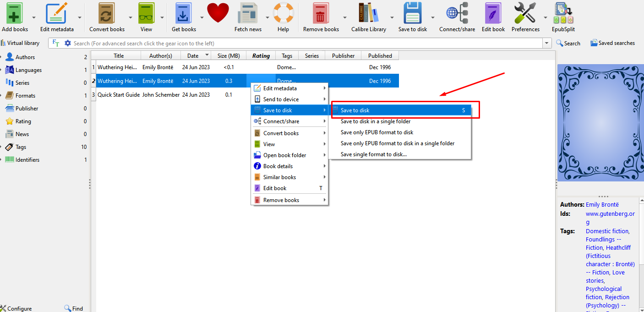Click the red heart donate icon
Image resolution: width=644 pixels, height=312 pixels.
(218, 13)
